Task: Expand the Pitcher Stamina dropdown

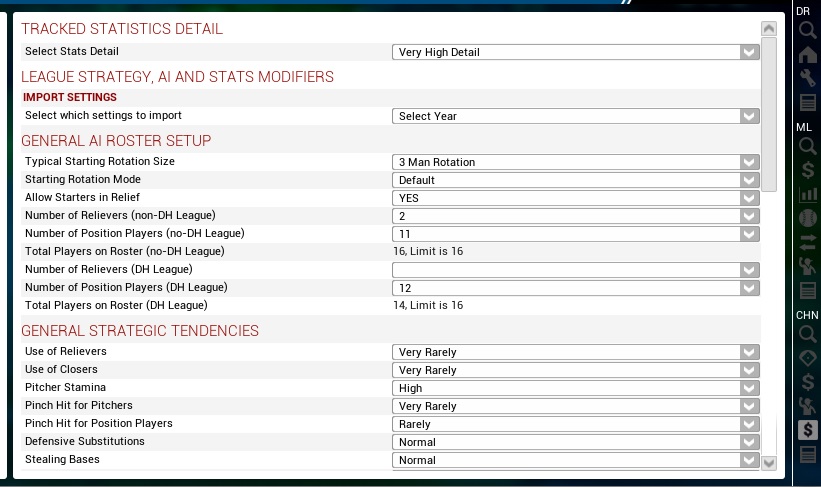Action: pos(575,388)
